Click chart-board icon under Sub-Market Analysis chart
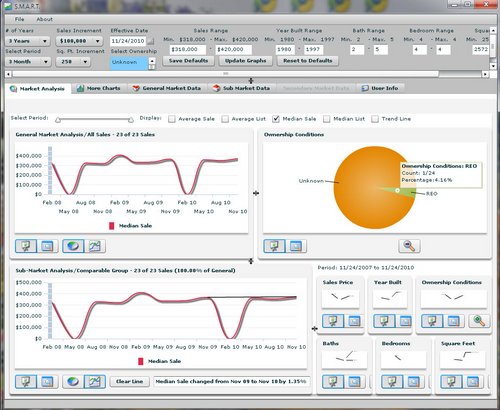 point(26,381)
